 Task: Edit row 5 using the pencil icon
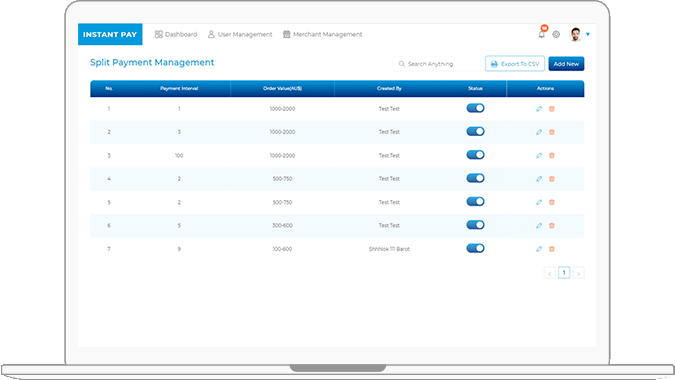pyautogui.click(x=539, y=202)
